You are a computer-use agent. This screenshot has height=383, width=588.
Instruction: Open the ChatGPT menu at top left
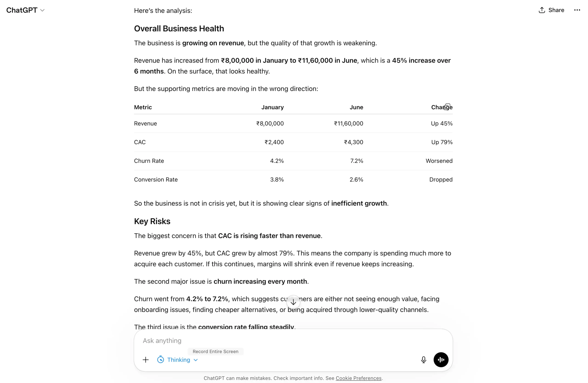(x=25, y=10)
